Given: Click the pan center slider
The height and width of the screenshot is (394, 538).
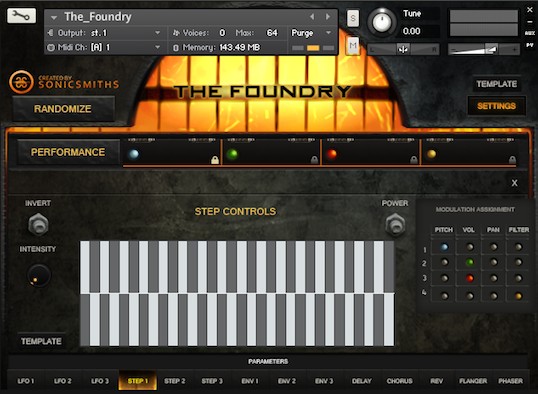Looking at the screenshot, I should click(x=403, y=49).
